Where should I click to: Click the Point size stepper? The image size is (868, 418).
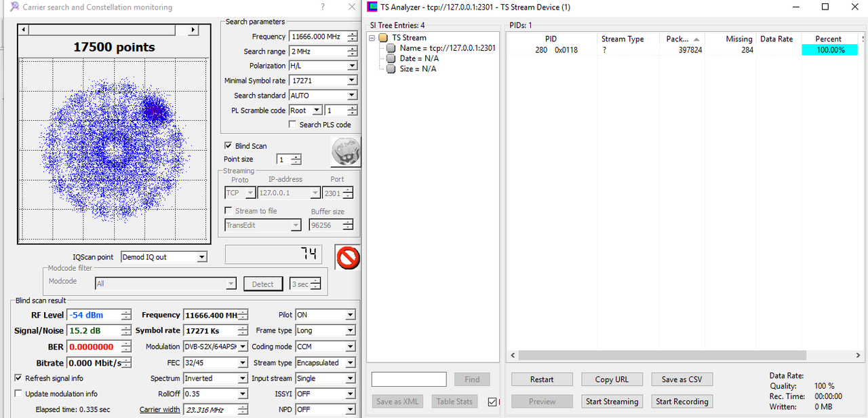296,159
